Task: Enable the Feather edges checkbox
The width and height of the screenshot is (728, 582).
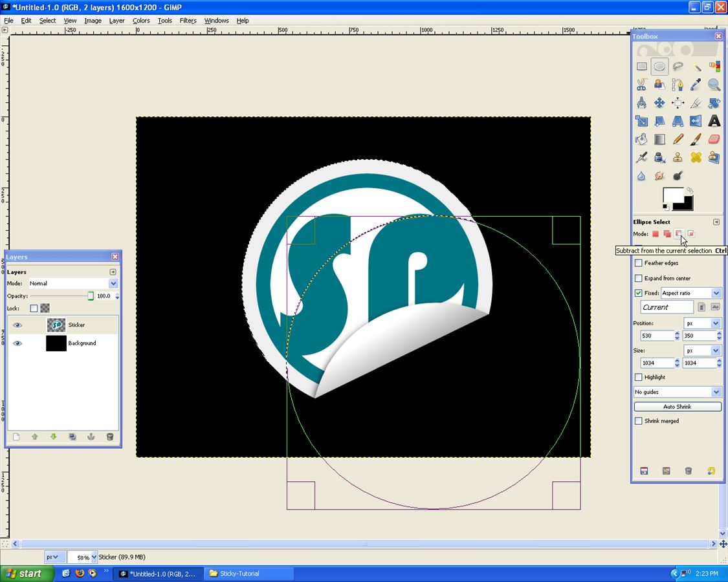Action: (639, 263)
